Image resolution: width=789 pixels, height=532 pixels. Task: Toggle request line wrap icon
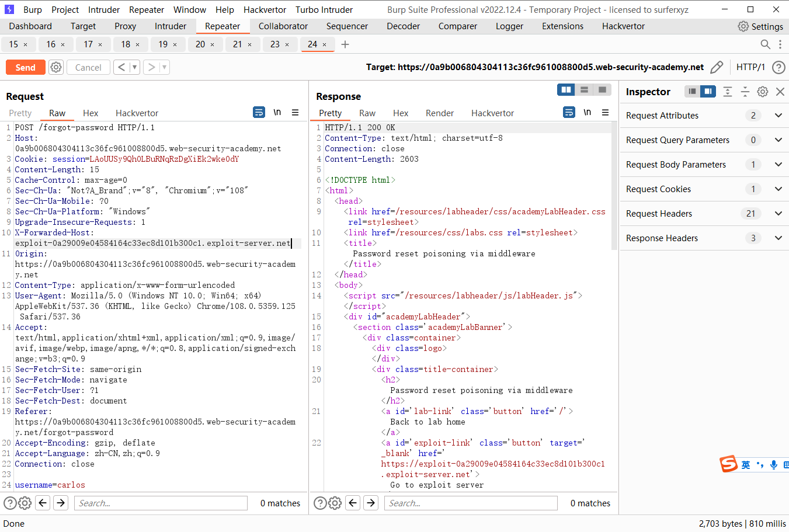(259, 112)
